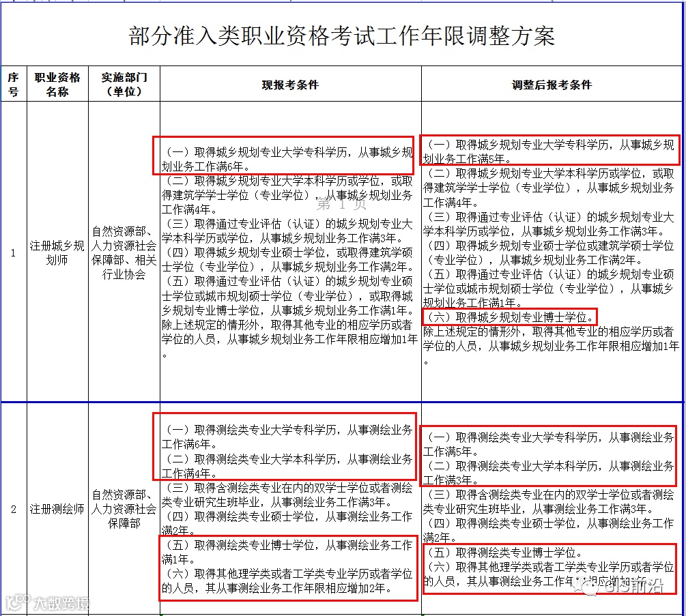Click row number 2 cell

point(14,509)
